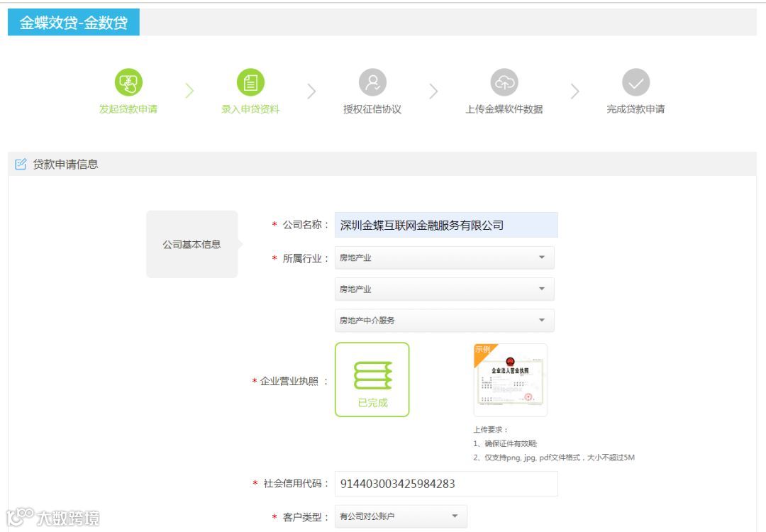The height and width of the screenshot is (532, 766).
Task: Click the 授权征信协议 step label
Action: 372,109
